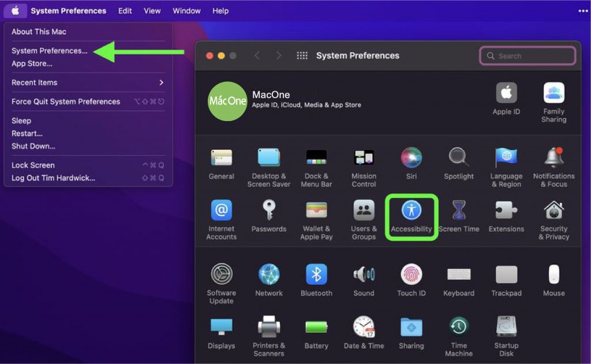
Task: Open Desktop & Screen Saver preferences
Action: click(x=269, y=167)
